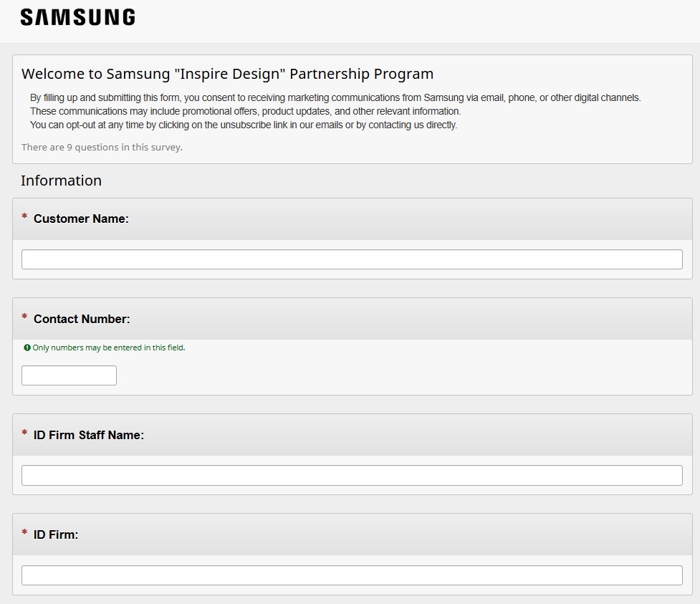Viewport: 700px width, 604px height.
Task: Click the "Contact Number:" question label
Action: [82, 319]
